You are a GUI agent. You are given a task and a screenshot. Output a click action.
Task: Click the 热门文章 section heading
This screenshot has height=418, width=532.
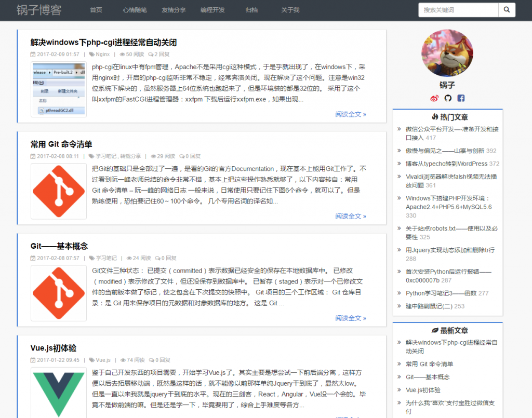point(450,117)
